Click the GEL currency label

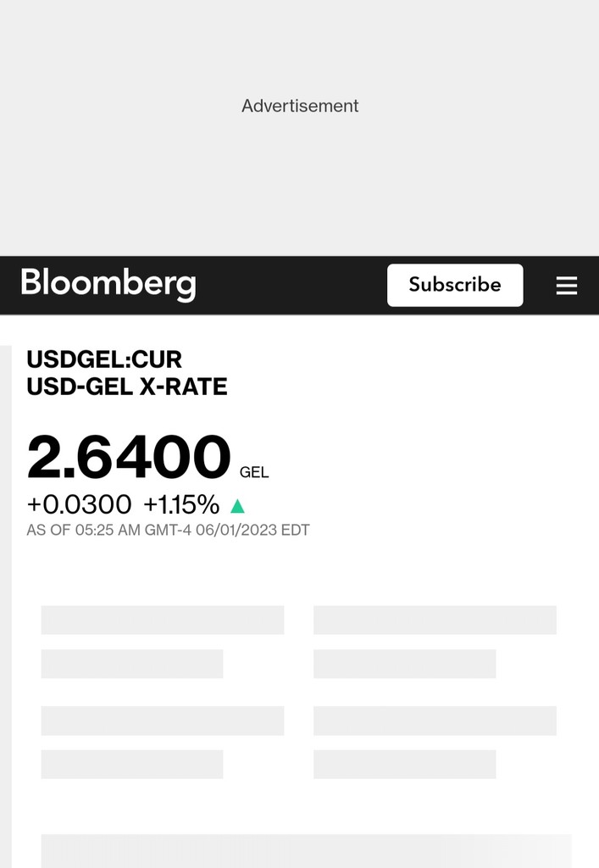tap(254, 473)
